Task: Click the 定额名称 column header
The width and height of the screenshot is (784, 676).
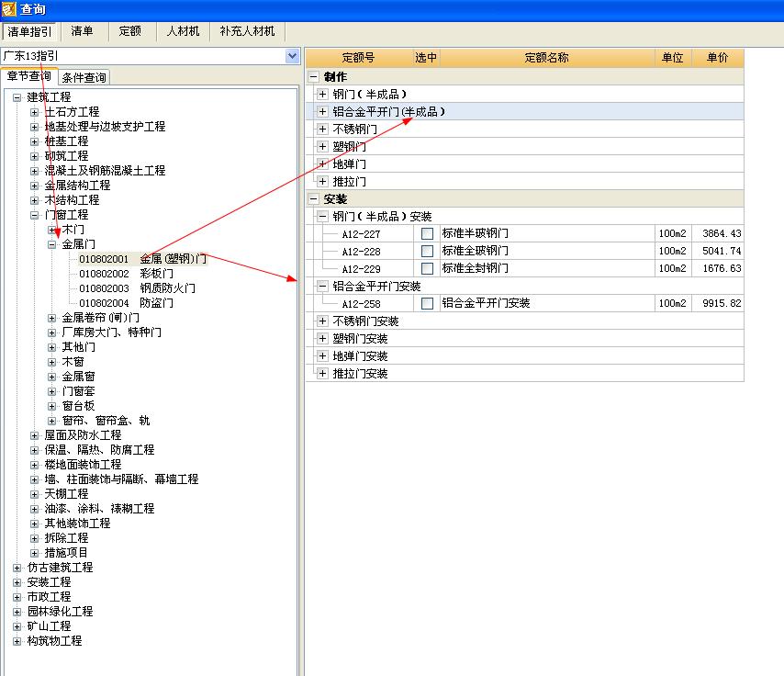Action: [547, 58]
